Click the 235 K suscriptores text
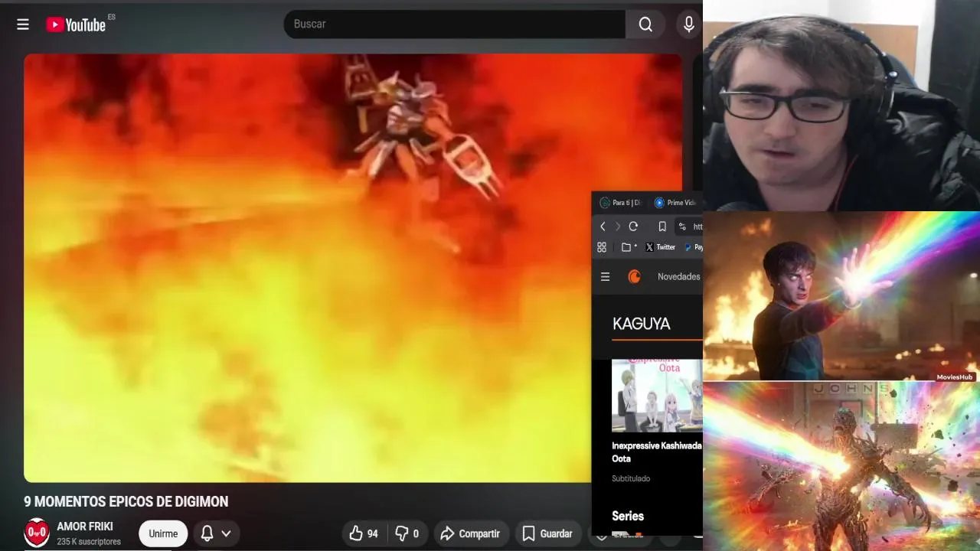Image resolution: width=980 pixels, height=551 pixels. point(89,542)
